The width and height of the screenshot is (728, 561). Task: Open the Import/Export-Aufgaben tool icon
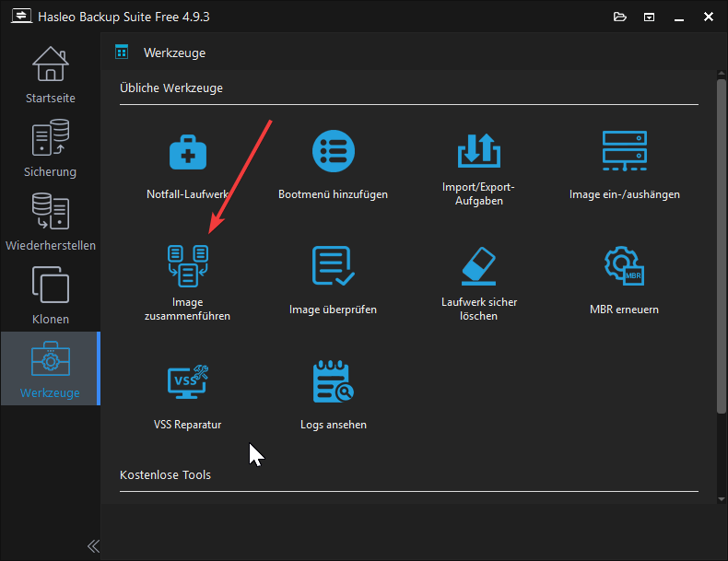(x=479, y=150)
